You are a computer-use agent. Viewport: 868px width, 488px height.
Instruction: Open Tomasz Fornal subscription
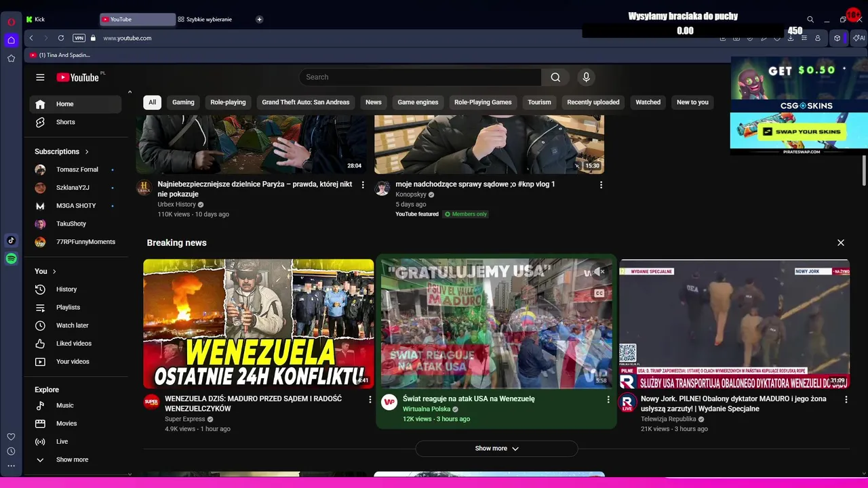[x=75, y=169]
